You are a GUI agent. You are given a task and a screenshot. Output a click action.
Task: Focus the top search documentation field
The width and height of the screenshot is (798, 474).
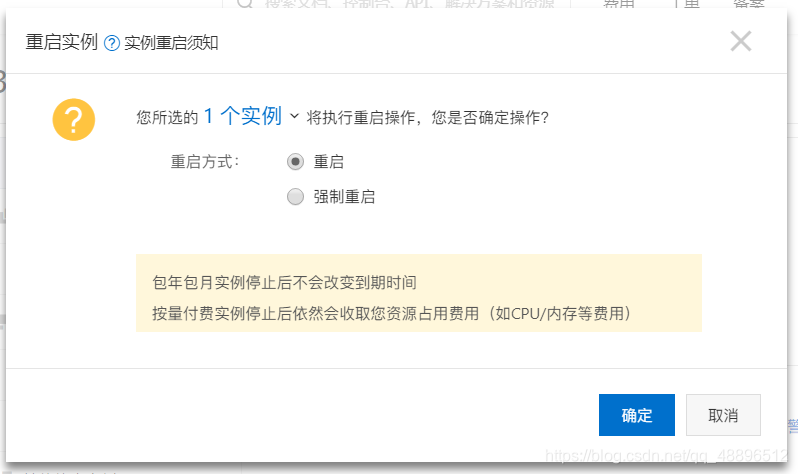(397, 4)
